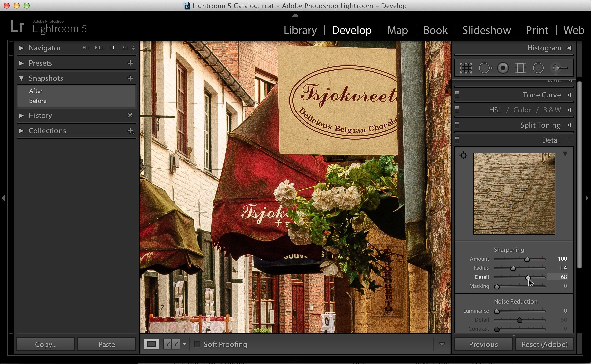Click the Reset (Adobe) button

click(544, 344)
